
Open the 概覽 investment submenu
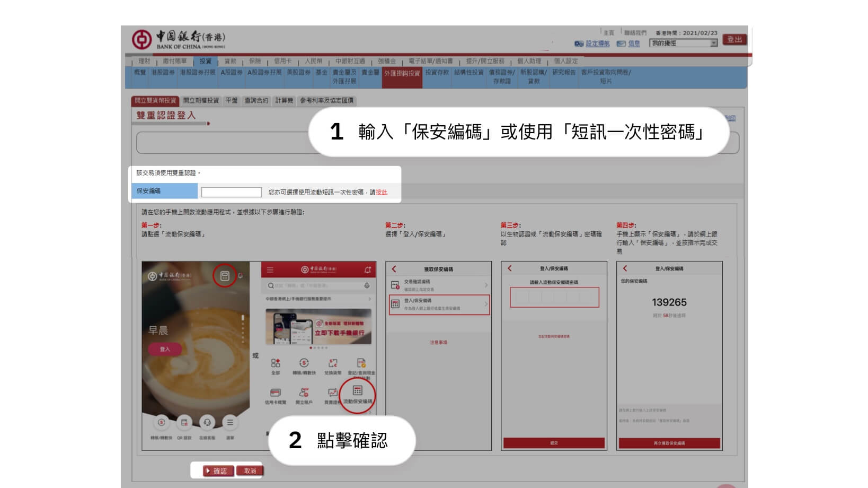point(140,72)
